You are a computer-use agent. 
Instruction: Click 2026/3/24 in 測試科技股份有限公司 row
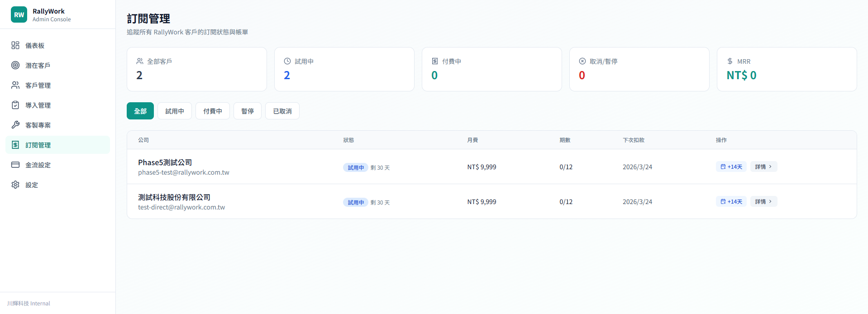637,202
